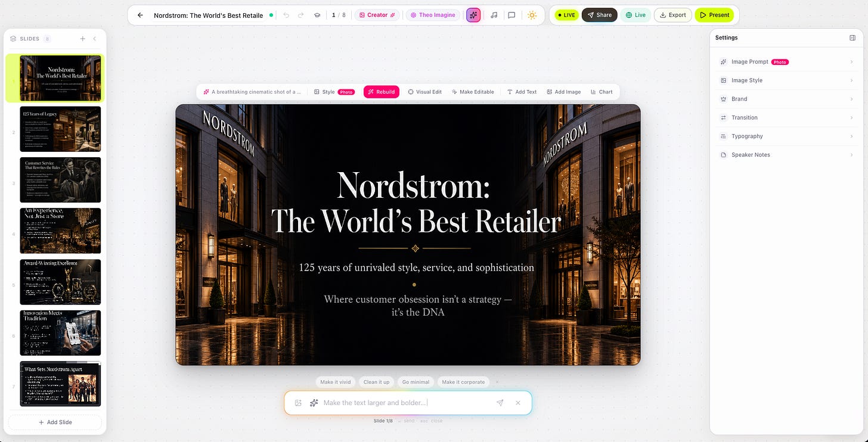Click the add slide plus icon in Slides header
Image resolution: width=868 pixels, height=442 pixels.
click(83, 39)
